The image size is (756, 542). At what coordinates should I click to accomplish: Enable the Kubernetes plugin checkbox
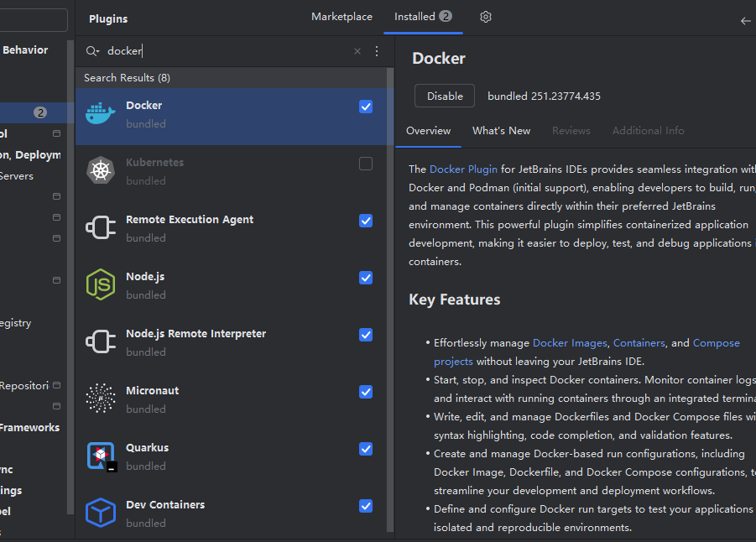366,164
